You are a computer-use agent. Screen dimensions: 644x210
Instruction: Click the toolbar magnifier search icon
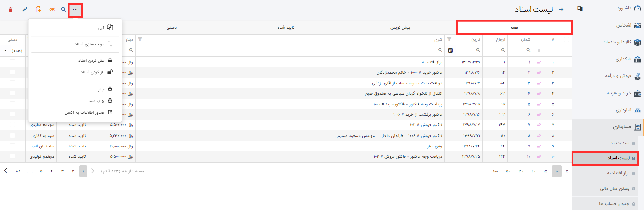64,10
